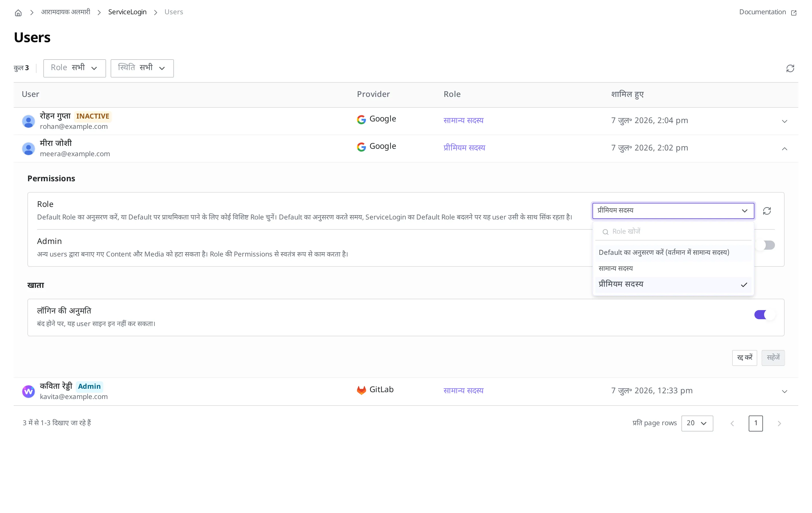Click the रद्द करें button

(744, 358)
